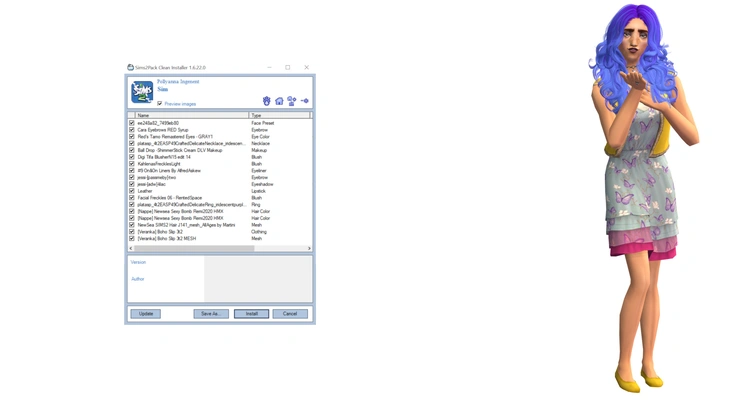The height and width of the screenshot is (400, 733).
Task: Click the horizontal scrollbar right arrow
Action: [x=309, y=248]
